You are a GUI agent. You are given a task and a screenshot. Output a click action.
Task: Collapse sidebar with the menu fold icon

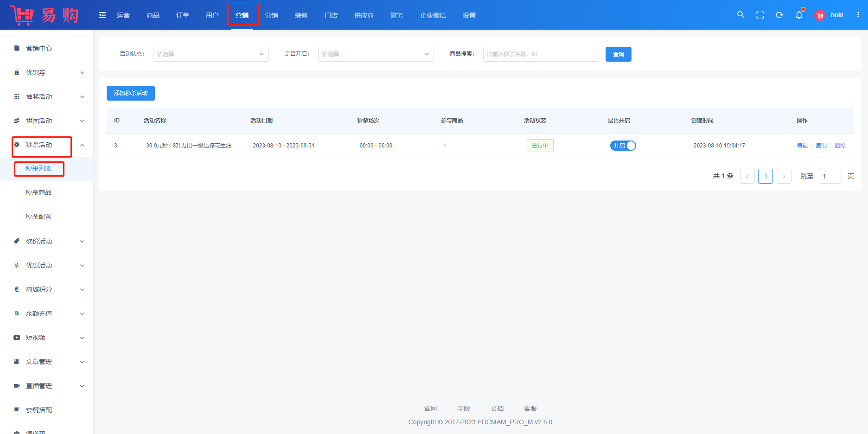pos(102,15)
